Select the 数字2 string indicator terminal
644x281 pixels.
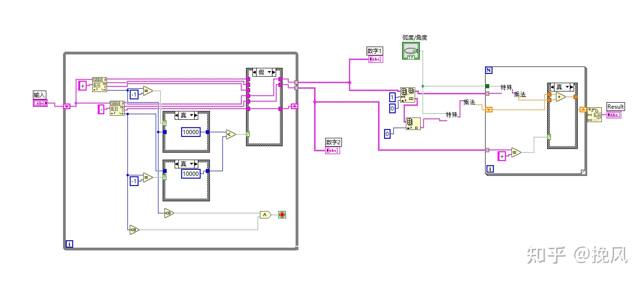(x=332, y=151)
